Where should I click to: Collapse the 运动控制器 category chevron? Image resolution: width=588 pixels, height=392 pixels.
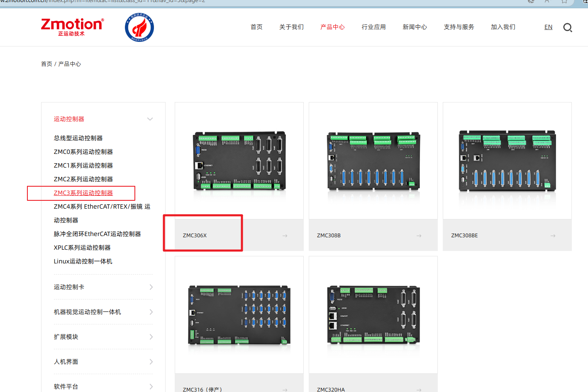[150, 119]
